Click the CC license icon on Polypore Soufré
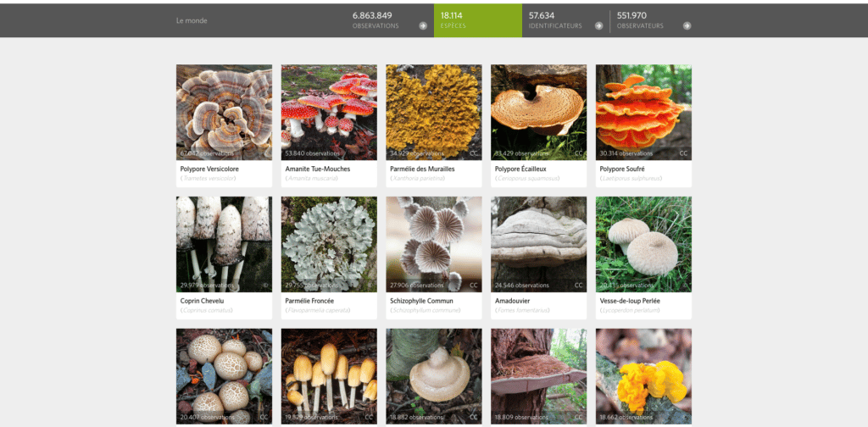Image resolution: width=868 pixels, height=427 pixels. pyautogui.click(x=684, y=153)
